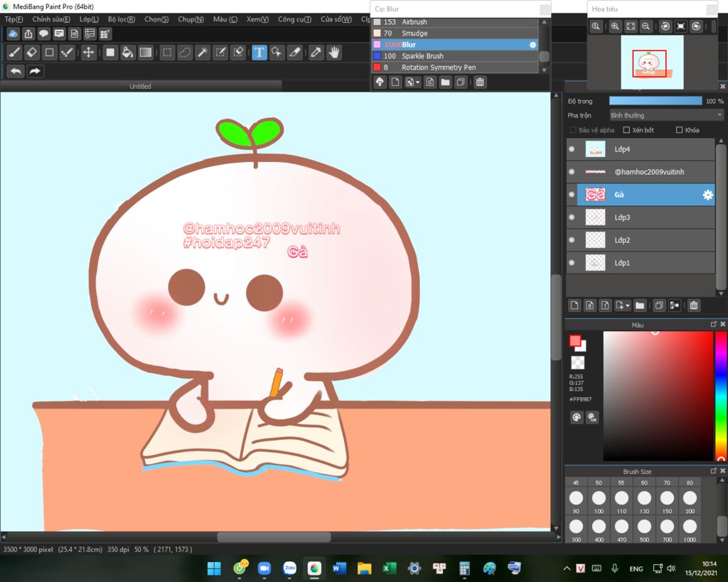This screenshot has width=728, height=582.
Task: Zoom in on the navigator panel
Action: (x=615, y=26)
